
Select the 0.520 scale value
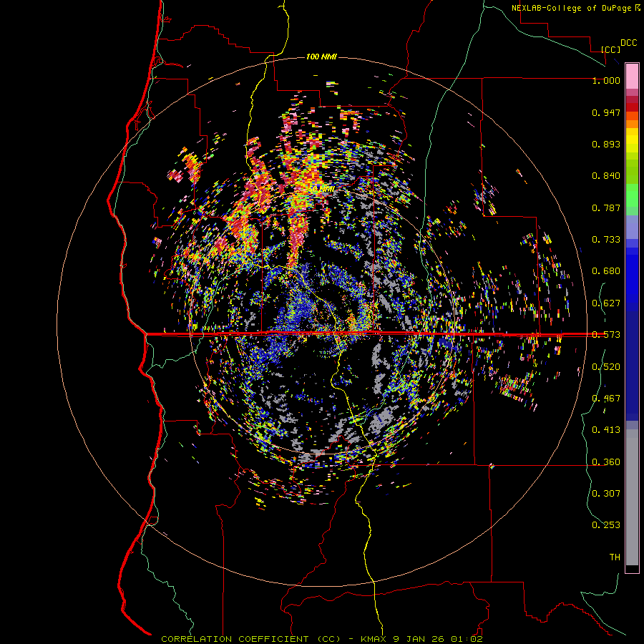606,367
